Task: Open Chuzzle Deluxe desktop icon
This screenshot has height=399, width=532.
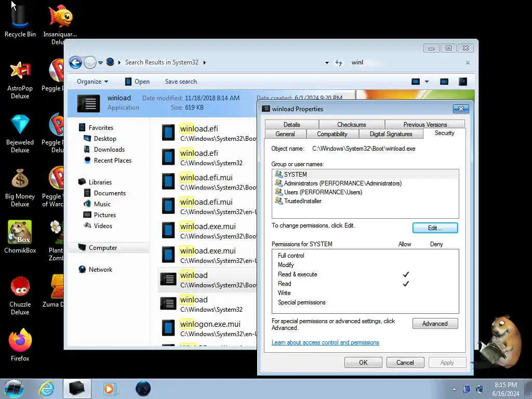Action: (x=20, y=296)
